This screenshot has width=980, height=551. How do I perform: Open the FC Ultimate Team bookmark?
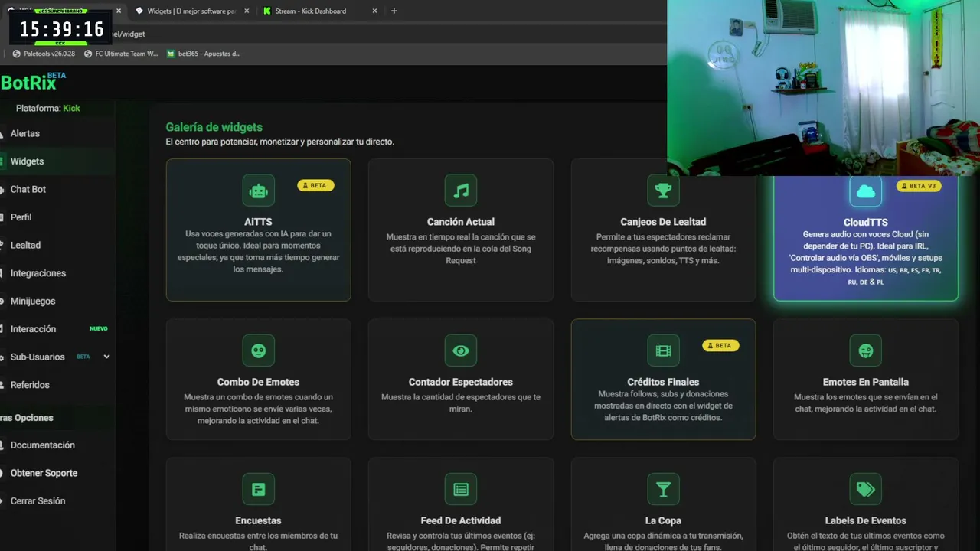pos(121,54)
